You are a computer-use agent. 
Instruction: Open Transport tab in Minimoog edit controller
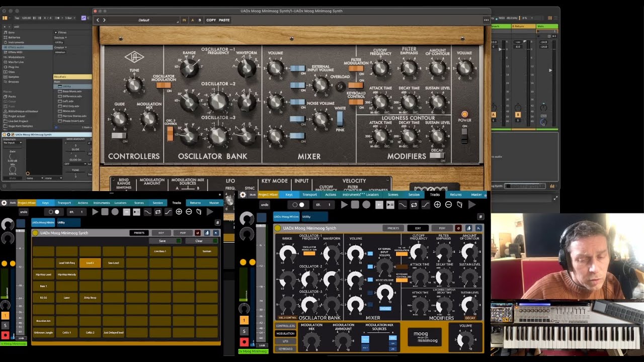point(309,195)
